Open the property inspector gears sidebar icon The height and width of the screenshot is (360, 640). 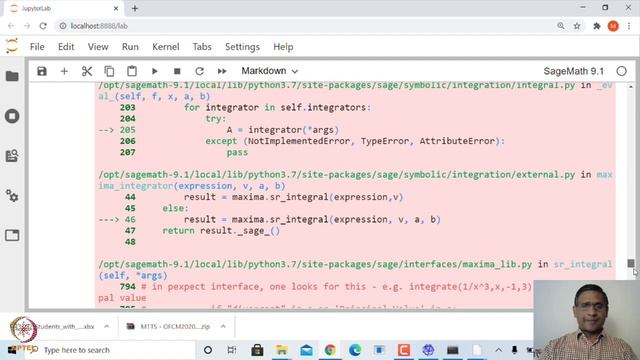pos(12,196)
